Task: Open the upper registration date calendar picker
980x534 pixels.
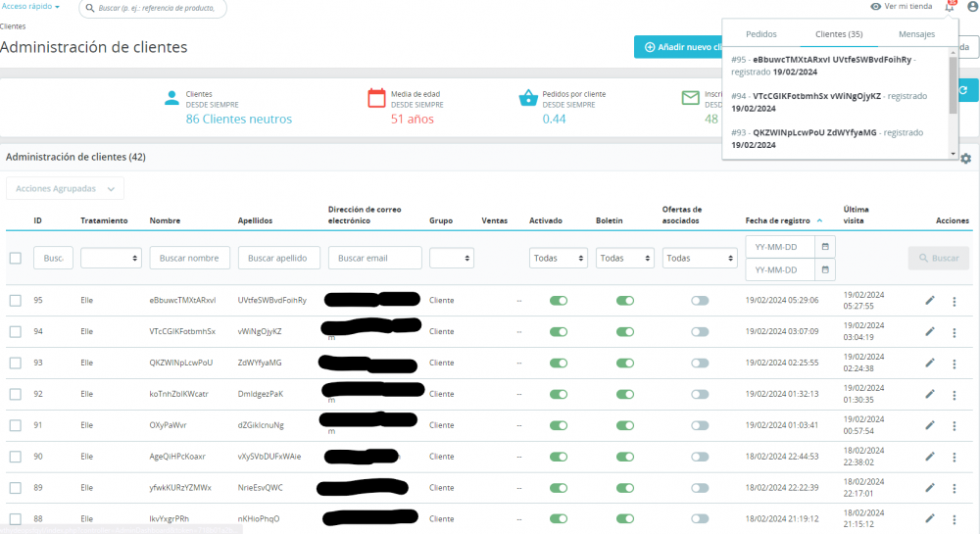Action: pos(825,247)
